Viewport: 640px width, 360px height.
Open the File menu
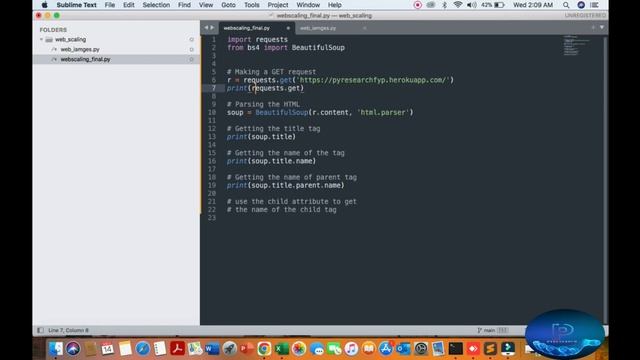[109, 5]
